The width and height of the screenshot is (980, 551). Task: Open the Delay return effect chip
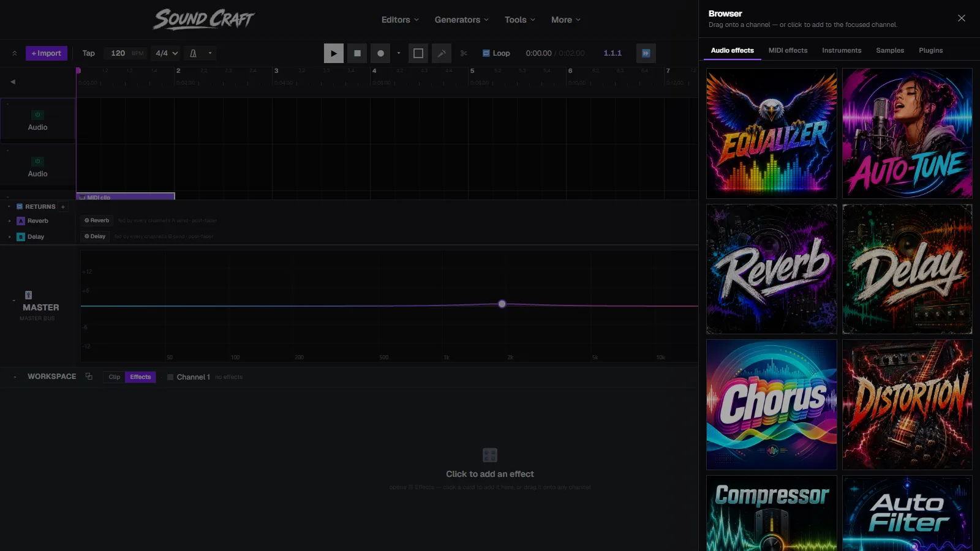click(x=95, y=236)
